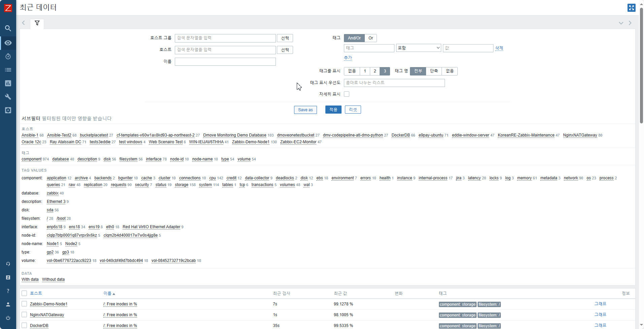
Task: Open 그래프 link for Zabbix-Demo-Node1 row
Action: coord(600,304)
